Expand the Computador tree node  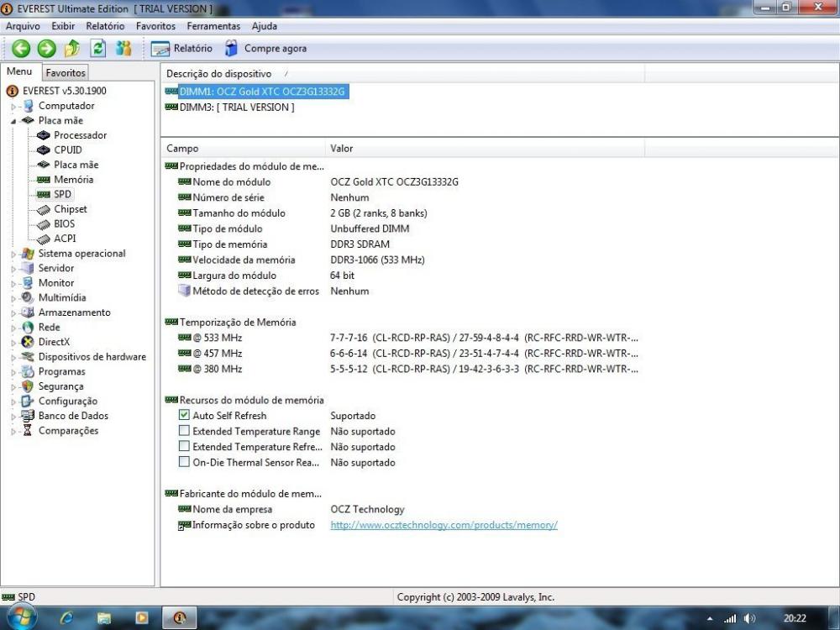[14, 107]
